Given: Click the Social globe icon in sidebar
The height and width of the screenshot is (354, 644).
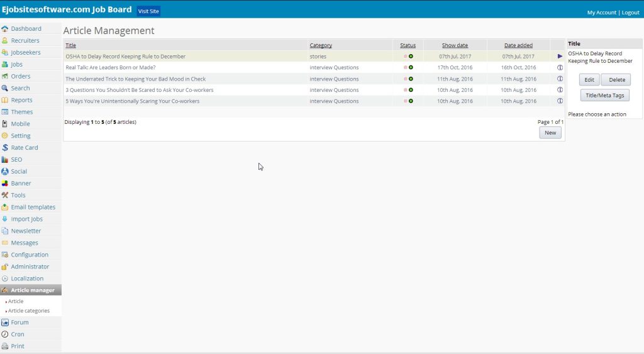Looking at the screenshot, I should point(5,172).
